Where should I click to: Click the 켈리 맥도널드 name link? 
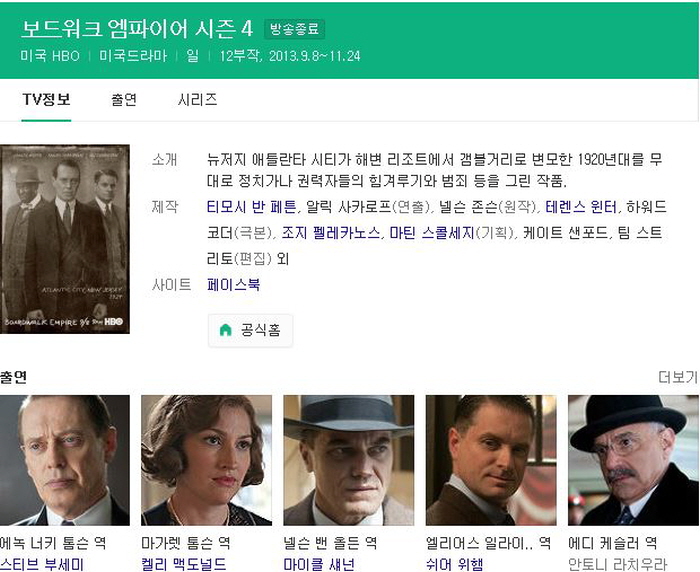tap(183, 564)
